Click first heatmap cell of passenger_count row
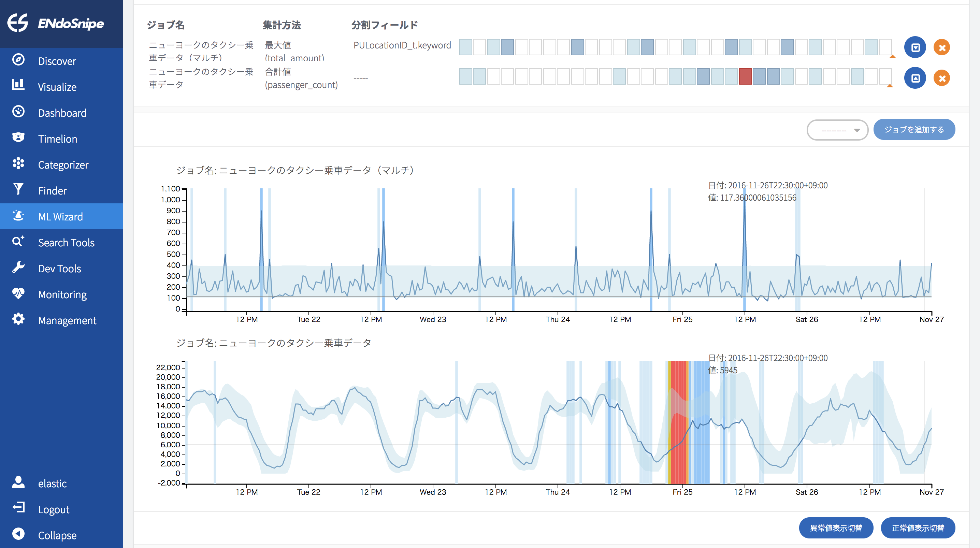The image size is (980, 548). pyautogui.click(x=466, y=76)
